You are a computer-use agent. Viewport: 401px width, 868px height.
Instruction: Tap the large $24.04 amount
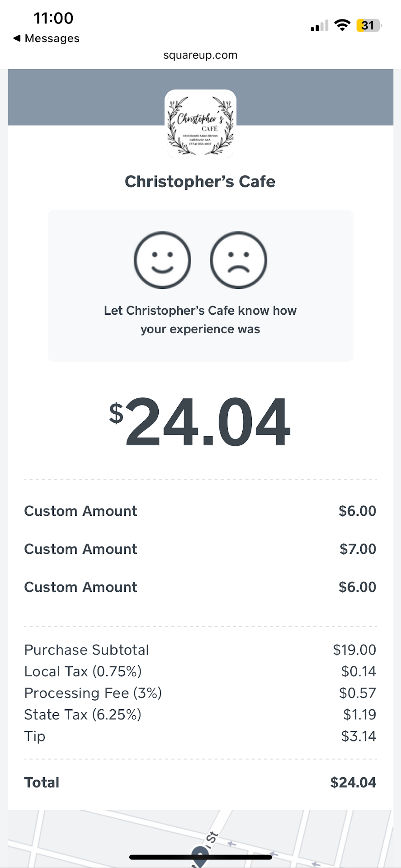pos(200,422)
